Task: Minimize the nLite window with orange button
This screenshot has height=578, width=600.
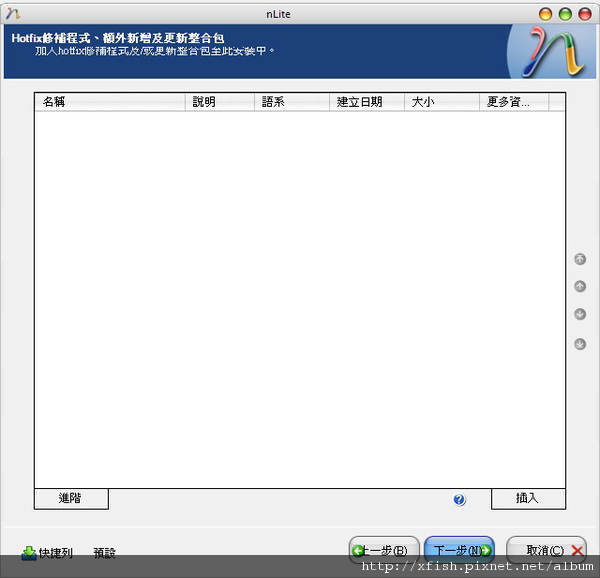Action: 545,14
